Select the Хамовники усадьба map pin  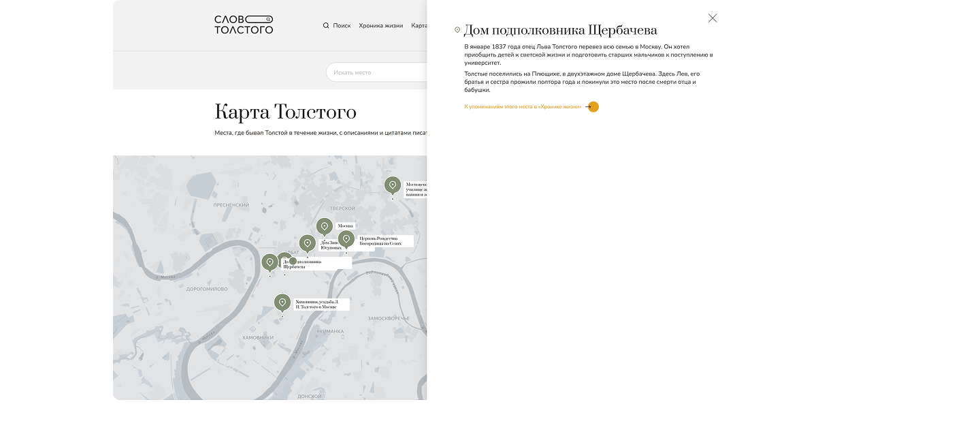coord(282,303)
